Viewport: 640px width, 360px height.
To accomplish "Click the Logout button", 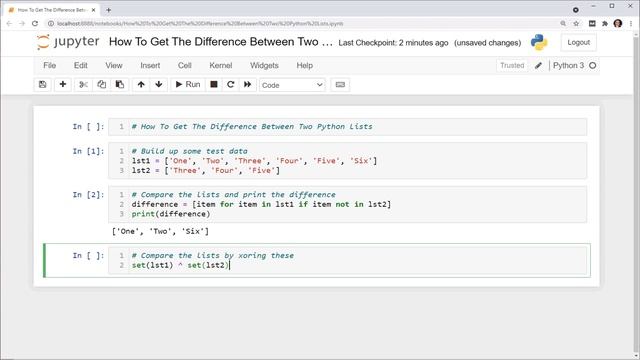I will pyautogui.click(x=578, y=42).
